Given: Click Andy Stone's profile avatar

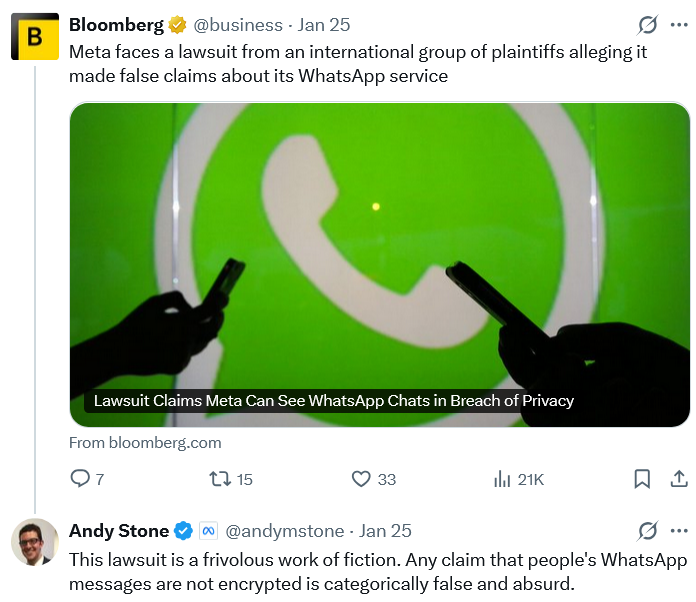Looking at the screenshot, I should coord(35,541).
